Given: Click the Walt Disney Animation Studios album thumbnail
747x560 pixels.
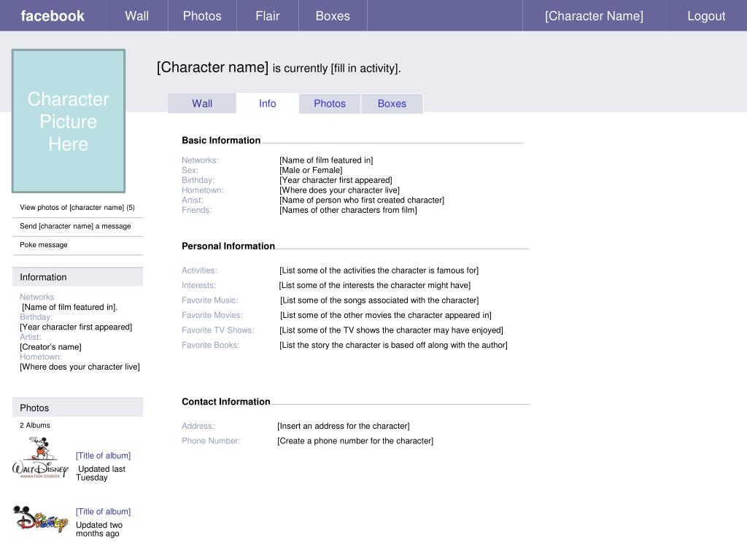Looking at the screenshot, I should (x=41, y=458).
